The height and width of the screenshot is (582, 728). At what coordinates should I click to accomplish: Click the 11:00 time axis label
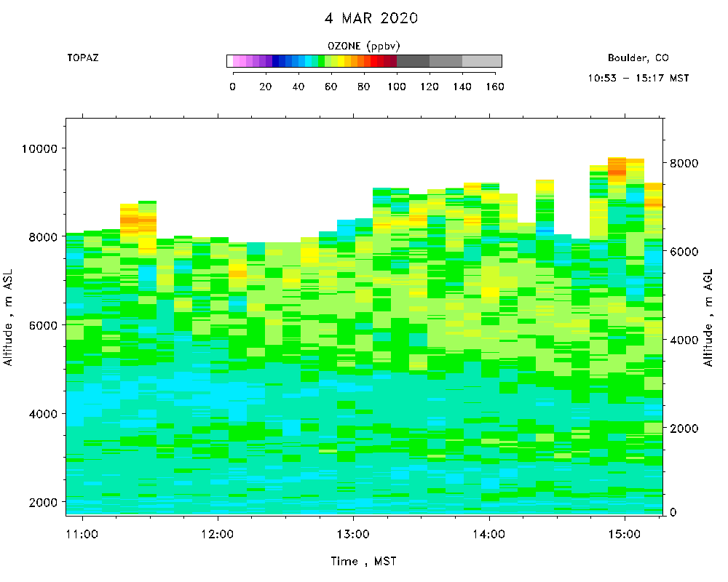[82, 534]
